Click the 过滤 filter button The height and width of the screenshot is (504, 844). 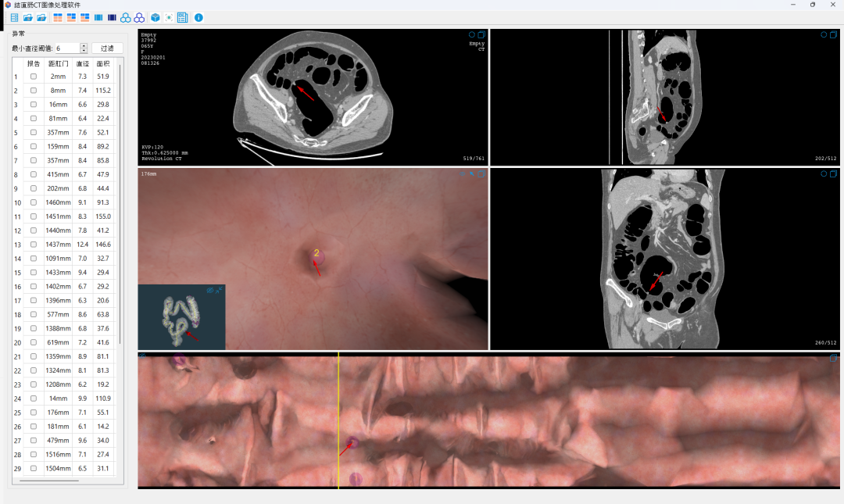point(107,48)
